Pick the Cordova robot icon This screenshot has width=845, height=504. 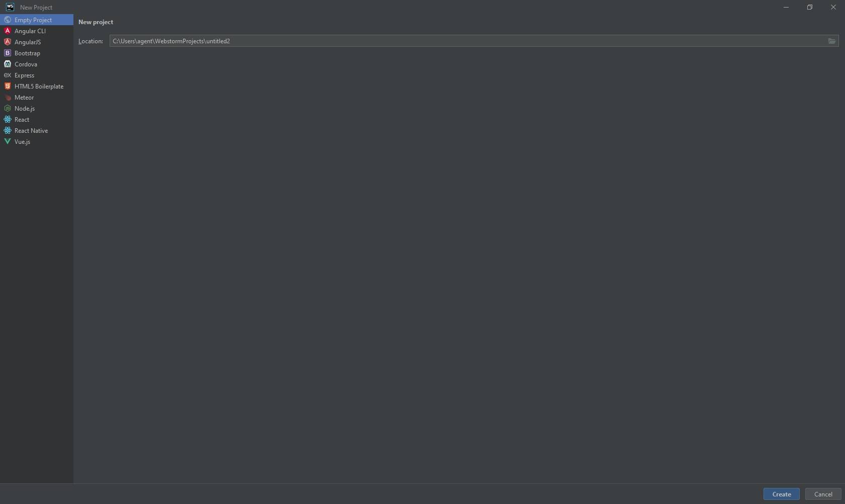(8, 64)
